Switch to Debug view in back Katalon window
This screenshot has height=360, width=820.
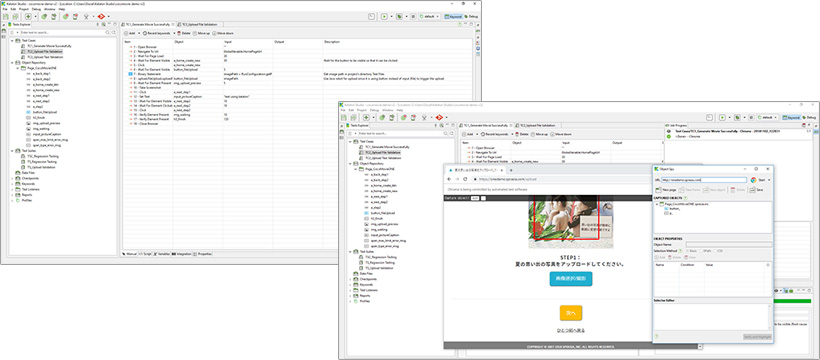coord(471,16)
